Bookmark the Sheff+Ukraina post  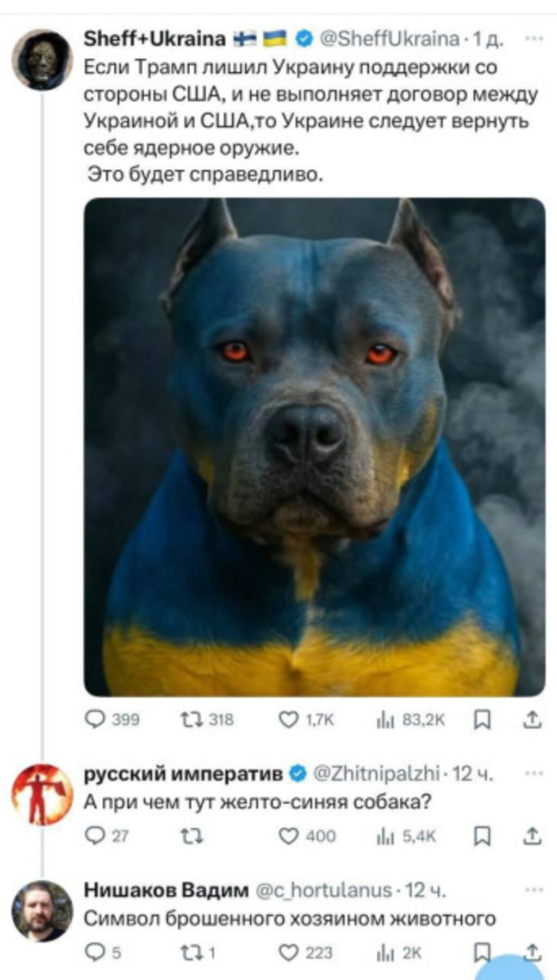coord(482,720)
